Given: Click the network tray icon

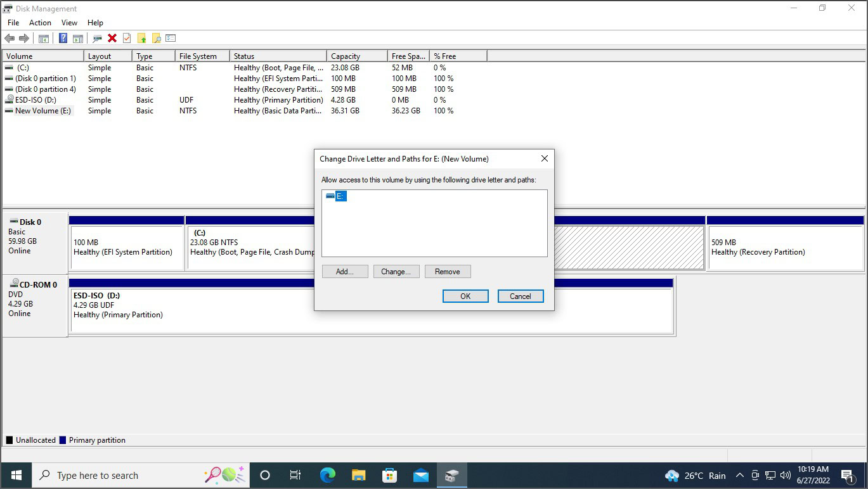Looking at the screenshot, I should point(770,475).
